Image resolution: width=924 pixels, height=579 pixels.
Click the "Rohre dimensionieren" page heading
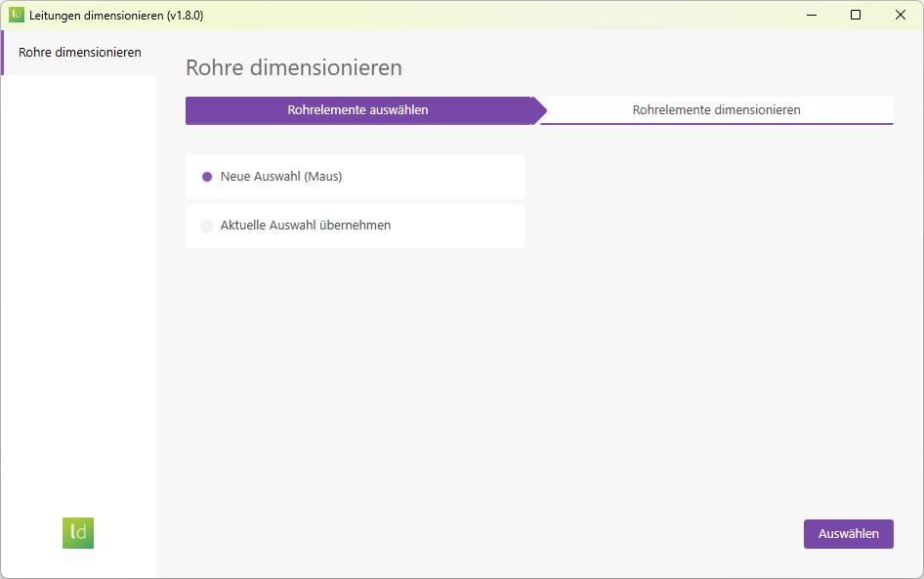click(x=293, y=68)
